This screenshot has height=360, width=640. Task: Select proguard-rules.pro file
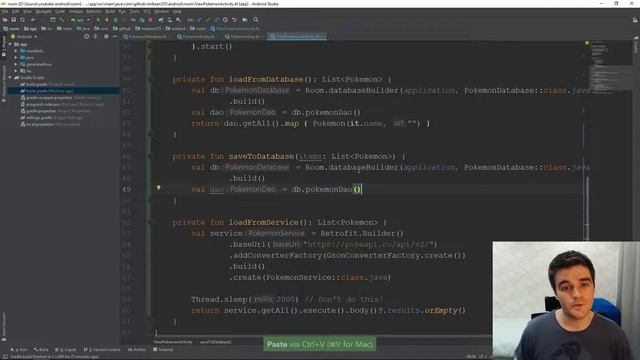point(62,104)
